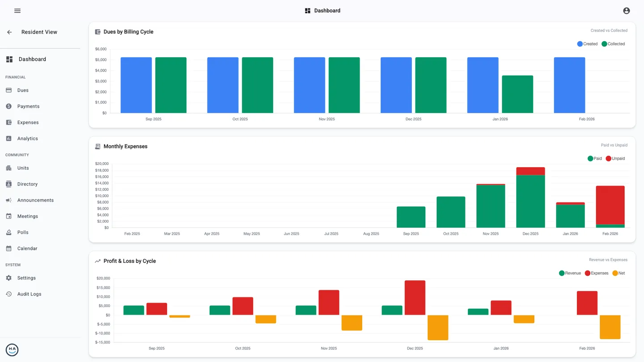
Task: Click the Polls ballot icon
Action: [x=8, y=232]
